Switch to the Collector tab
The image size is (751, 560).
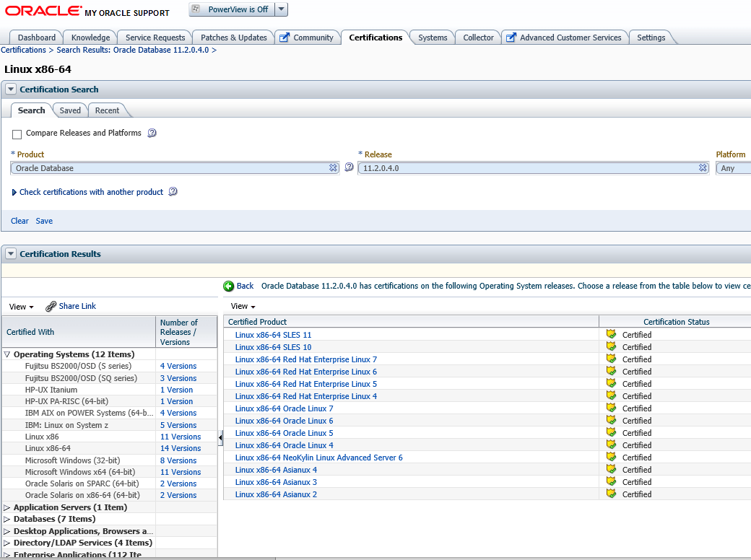[478, 38]
